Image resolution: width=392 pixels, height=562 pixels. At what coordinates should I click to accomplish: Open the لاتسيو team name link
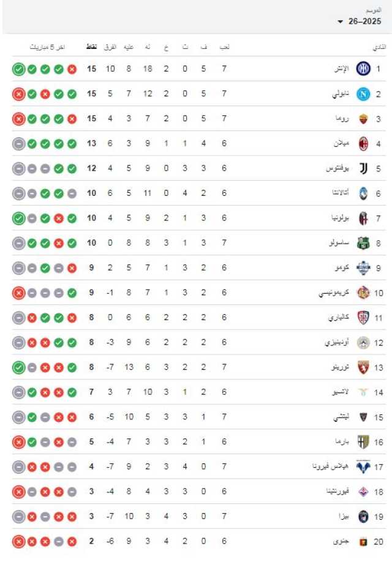340,392
